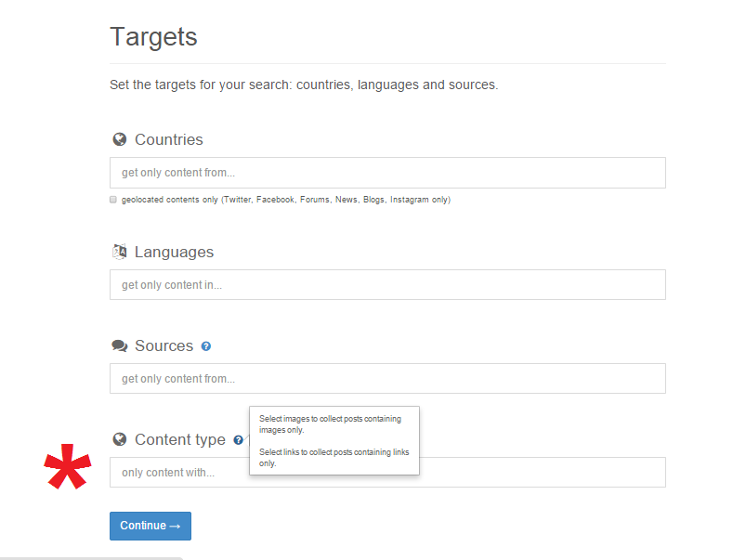Viewport: 746px width, 560px height.
Task: Click the help icon next to Content type
Action: click(239, 440)
